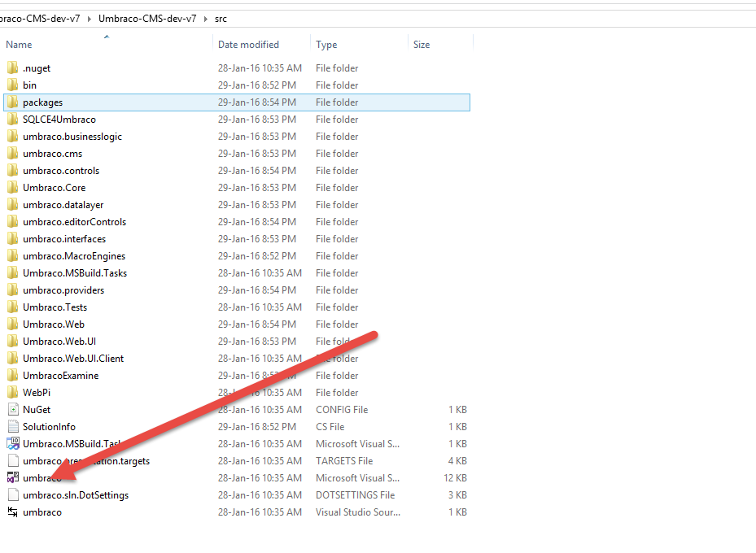Click 'CONFIG File' type cell
Viewport: 756px width, 553px height.
pyautogui.click(x=342, y=410)
